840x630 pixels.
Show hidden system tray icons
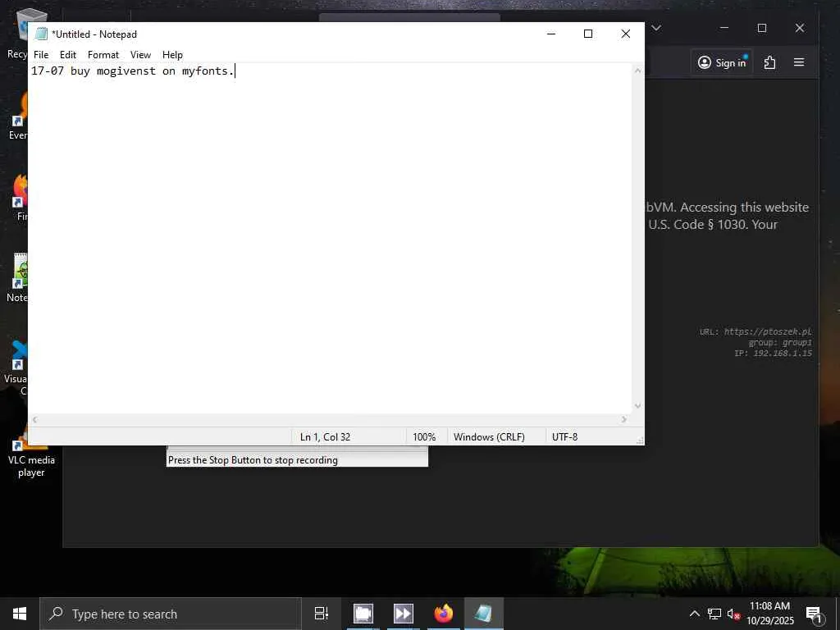tap(694, 614)
